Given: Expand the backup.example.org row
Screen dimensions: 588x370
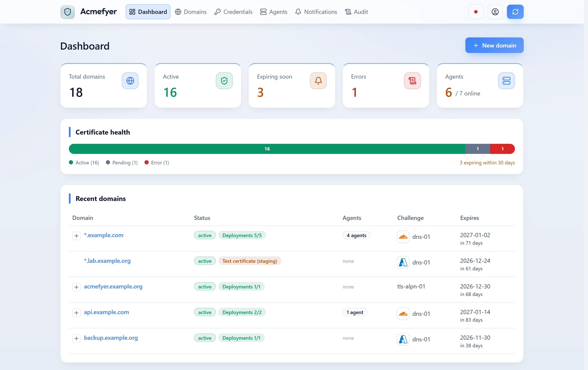Looking at the screenshot, I should (76, 338).
